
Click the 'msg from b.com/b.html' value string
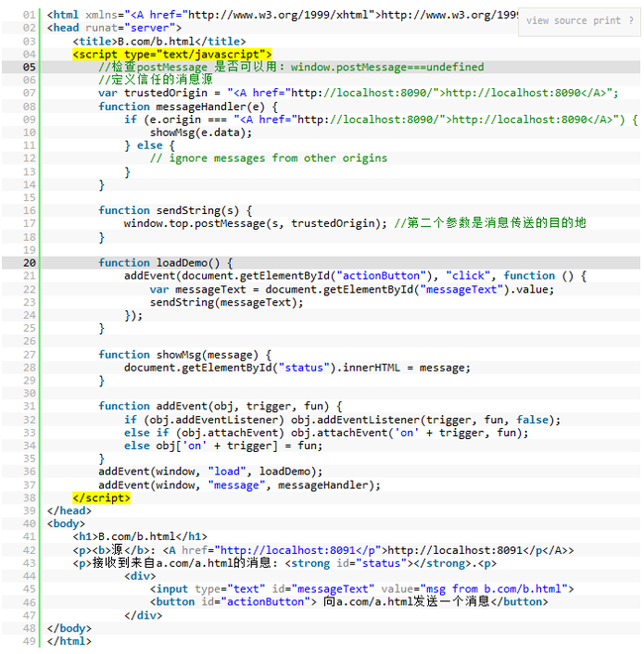click(x=493, y=589)
